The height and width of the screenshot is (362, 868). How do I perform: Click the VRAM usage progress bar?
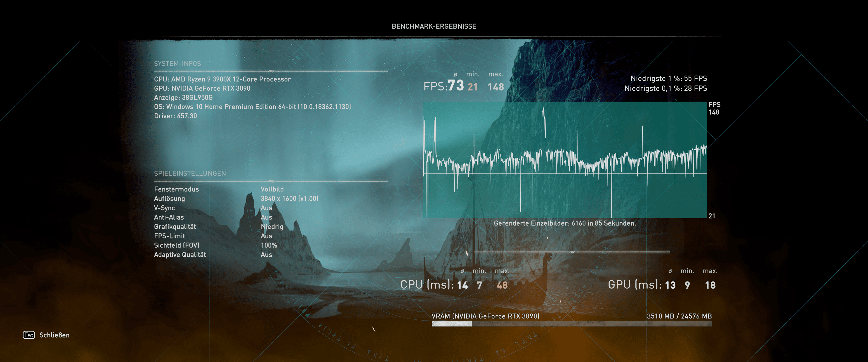[571, 324]
